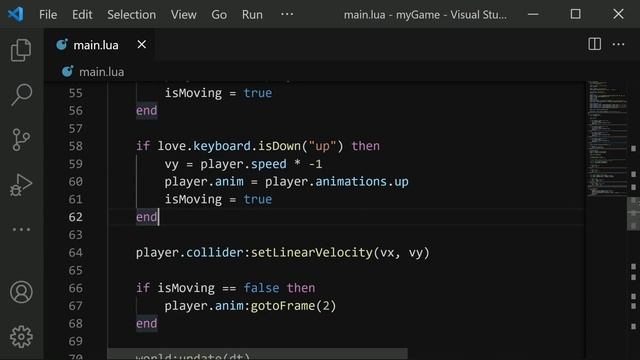Open the Source Control view
Image resolution: width=640 pixels, height=360 pixels.
[21, 140]
